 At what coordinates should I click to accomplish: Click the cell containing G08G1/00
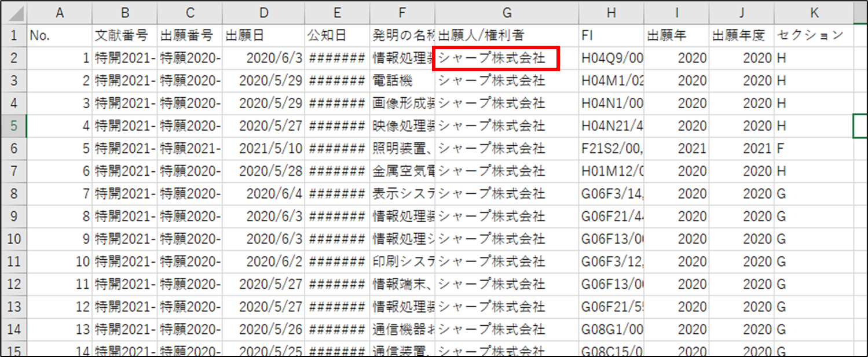pos(611,329)
